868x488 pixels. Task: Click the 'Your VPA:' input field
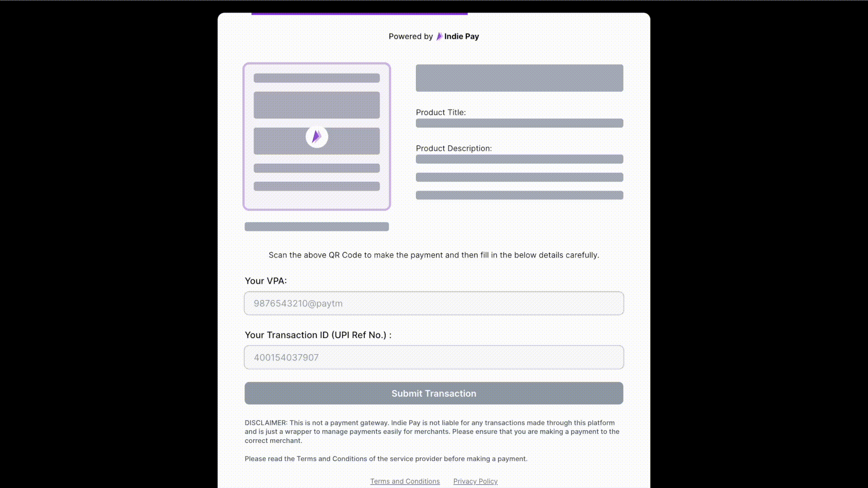point(434,303)
